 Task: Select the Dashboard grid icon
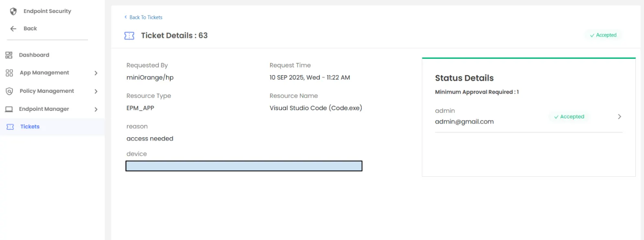tap(9, 55)
